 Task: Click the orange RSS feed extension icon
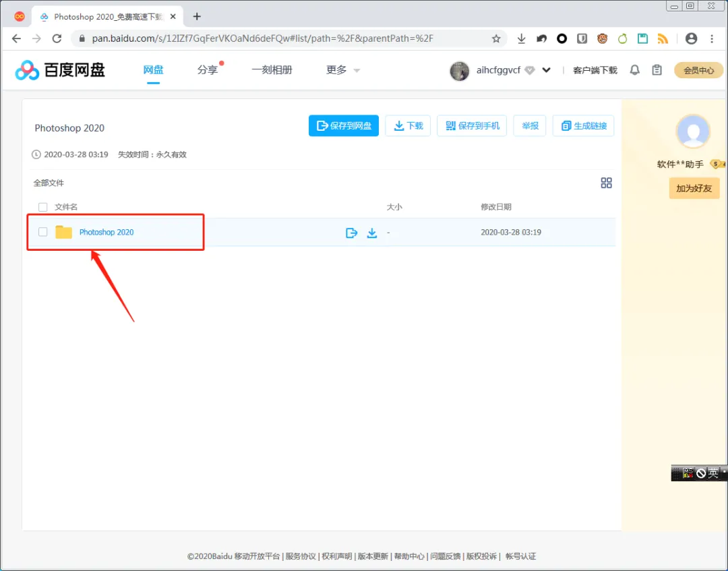663,38
